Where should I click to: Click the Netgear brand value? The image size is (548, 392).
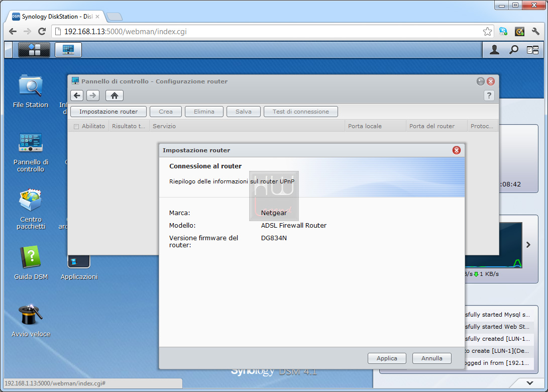[x=274, y=213]
